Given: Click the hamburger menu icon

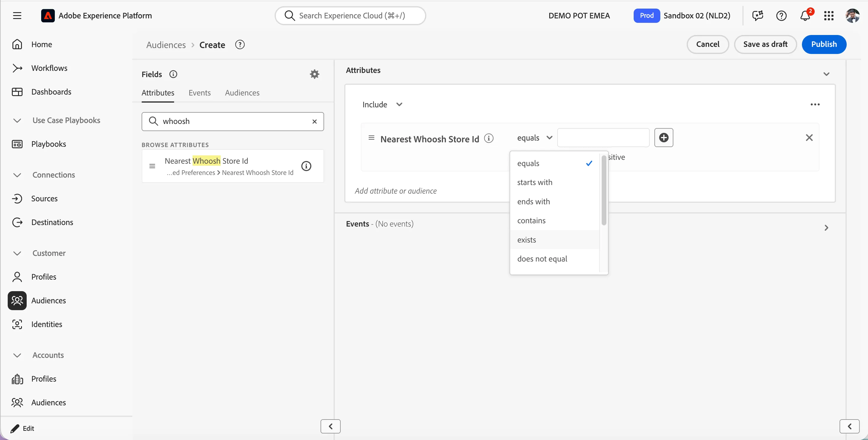Looking at the screenshot, I should [17, 15].
